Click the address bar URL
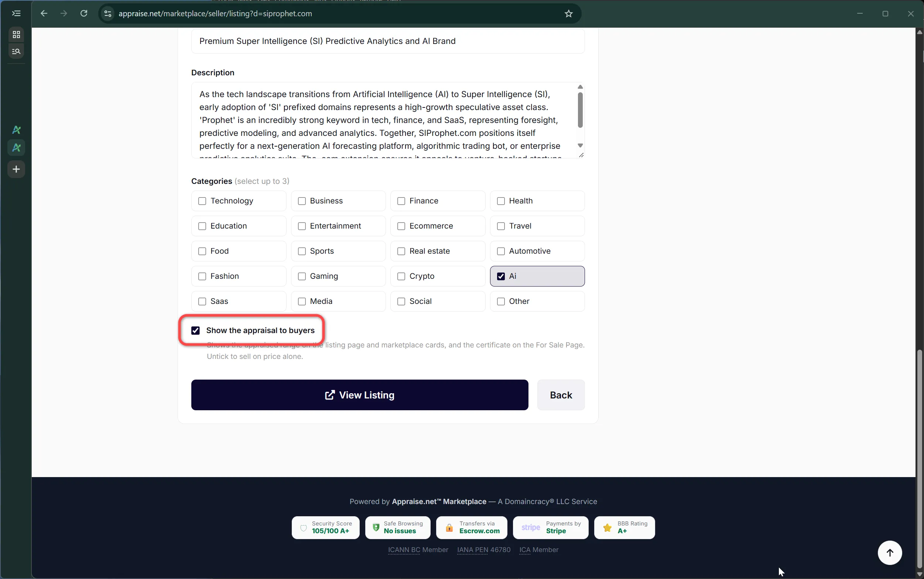 pos(215,14)
